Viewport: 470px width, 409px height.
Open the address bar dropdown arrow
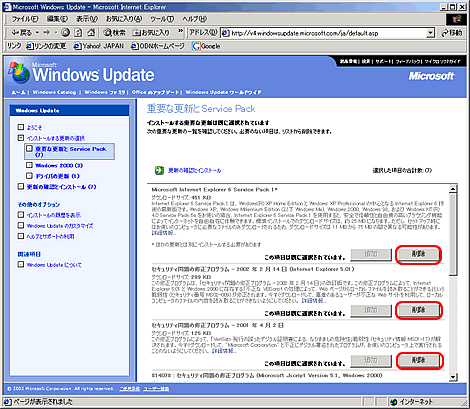pos(431,33)
